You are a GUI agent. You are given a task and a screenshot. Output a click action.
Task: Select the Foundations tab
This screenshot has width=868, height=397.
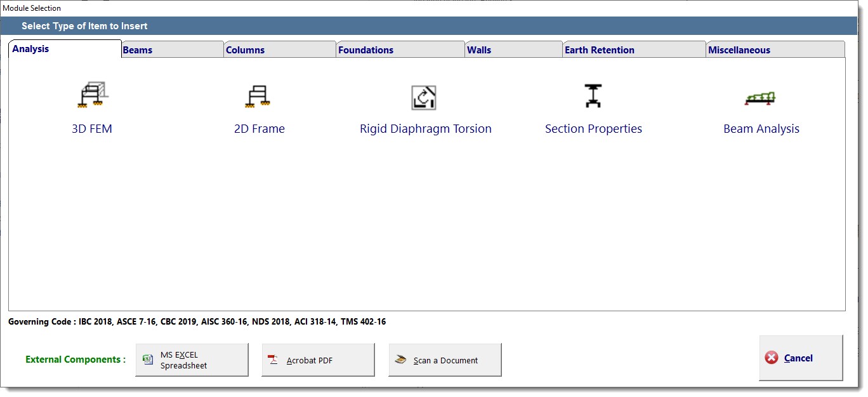click(366, 50)
